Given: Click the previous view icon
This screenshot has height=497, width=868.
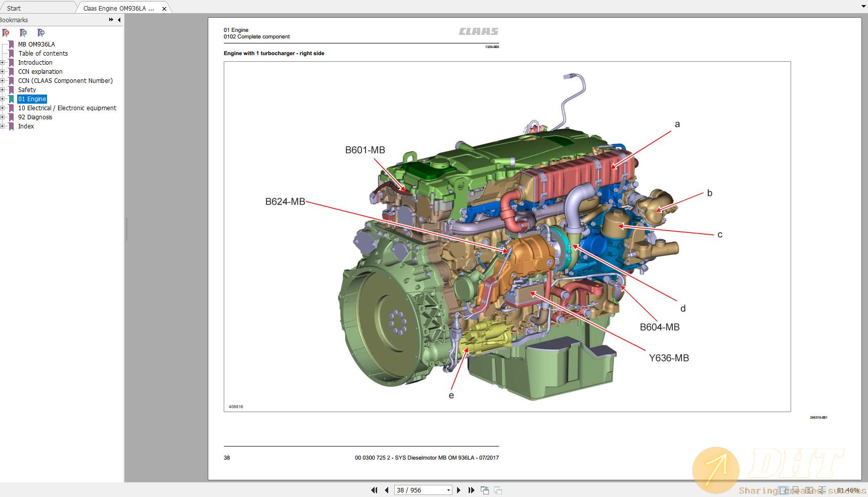Looking at the screenshot, I should point(485,490).
